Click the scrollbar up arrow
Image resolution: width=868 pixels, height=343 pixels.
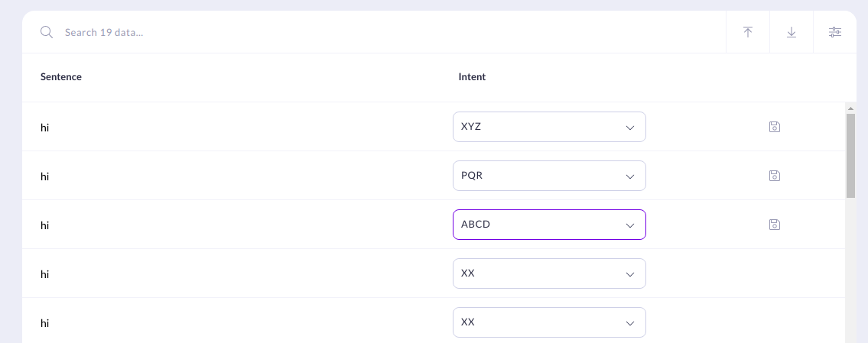pyautogui.click(x=851, y=108)
